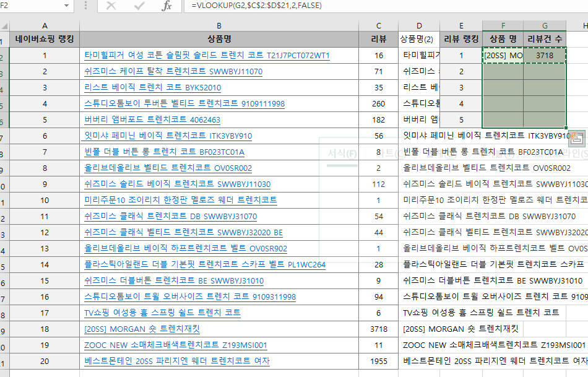This screenshot has height=377, width=588.
Task: Click the formula bar VLOOKUP text
Action: click(256, 6)
